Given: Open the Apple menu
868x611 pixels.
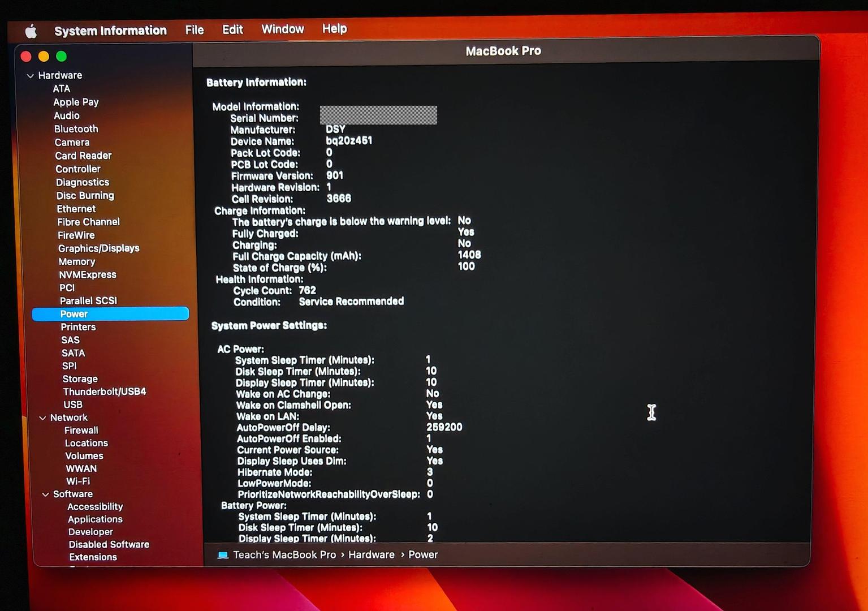Looking at the screenshot, I should 31,31.
